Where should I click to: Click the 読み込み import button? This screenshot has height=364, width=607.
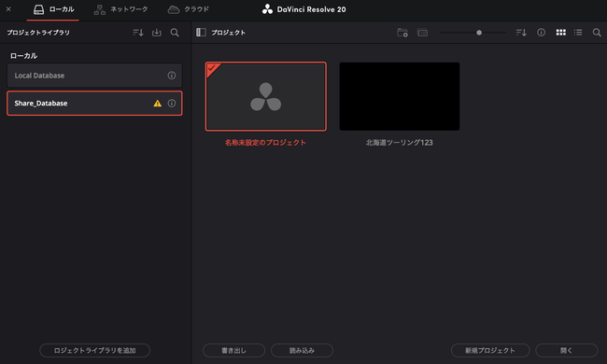pos(302,350)
